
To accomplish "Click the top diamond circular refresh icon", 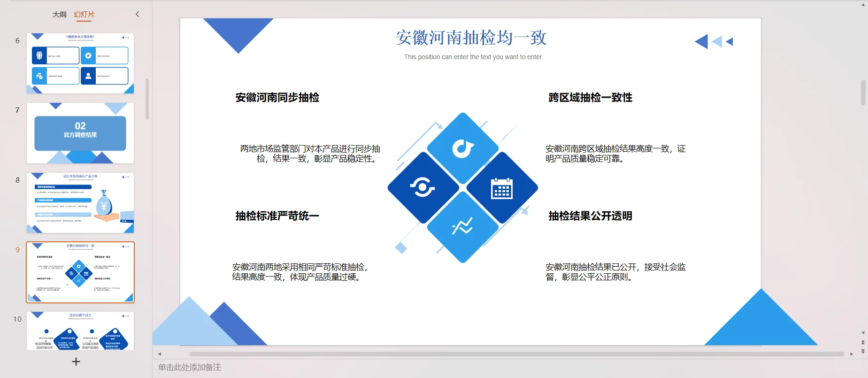I will coord(463,148).
